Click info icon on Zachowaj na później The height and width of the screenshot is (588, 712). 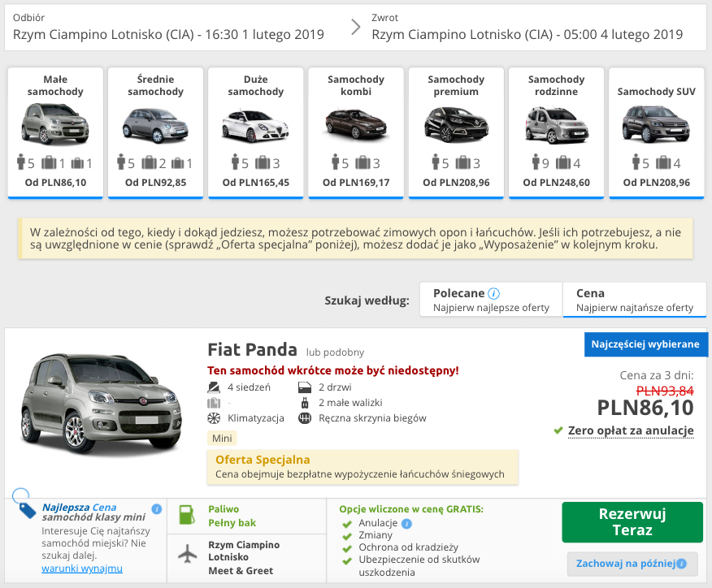pos(681,564)
